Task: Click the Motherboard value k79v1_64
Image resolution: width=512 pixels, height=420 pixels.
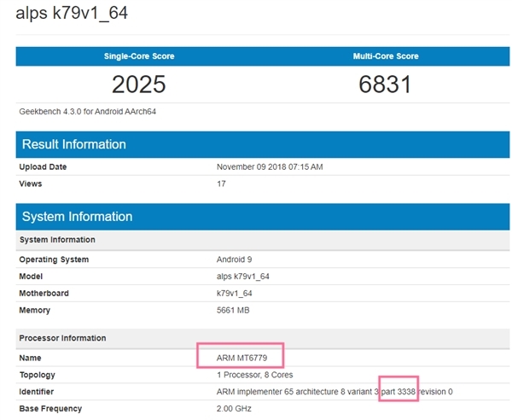Action: click(x=235, y=294)
